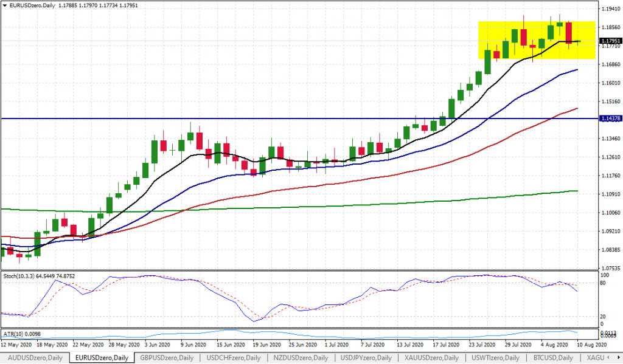The width and height of the screenshot is (623, 364).
Task: Click the small arrow icon before the EURUSDzero title
Action: [5, 5]
